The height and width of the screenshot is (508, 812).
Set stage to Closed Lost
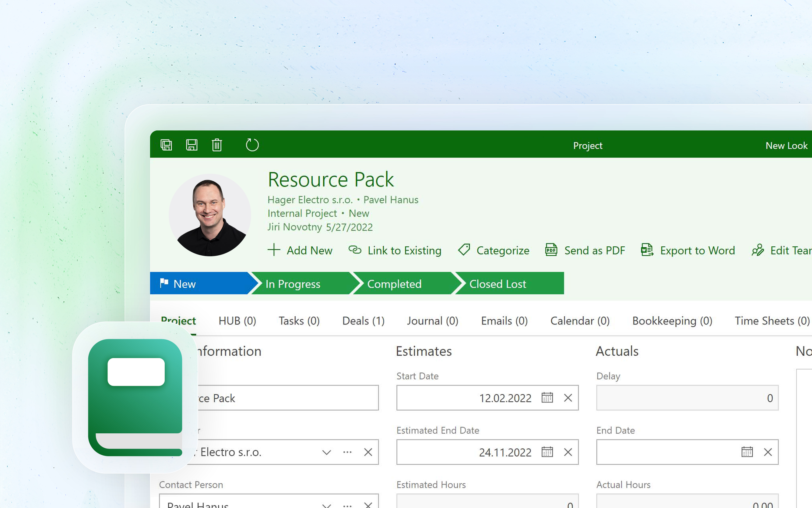(x=510, y=283)
